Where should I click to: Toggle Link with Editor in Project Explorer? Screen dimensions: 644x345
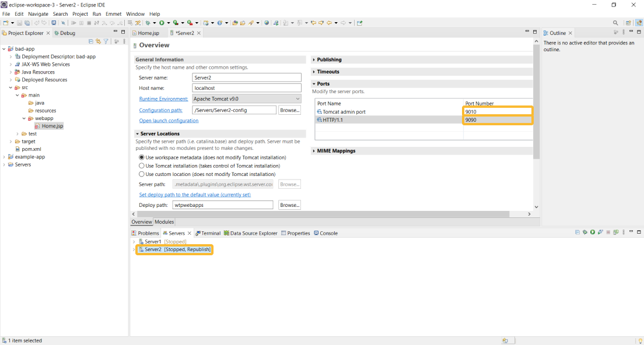(98, 41)
